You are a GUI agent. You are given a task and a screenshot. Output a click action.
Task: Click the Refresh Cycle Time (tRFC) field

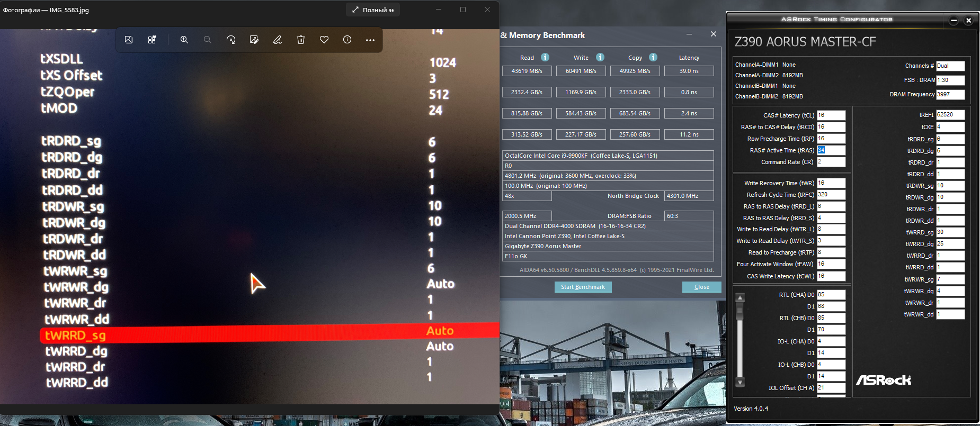coord(831,195)
